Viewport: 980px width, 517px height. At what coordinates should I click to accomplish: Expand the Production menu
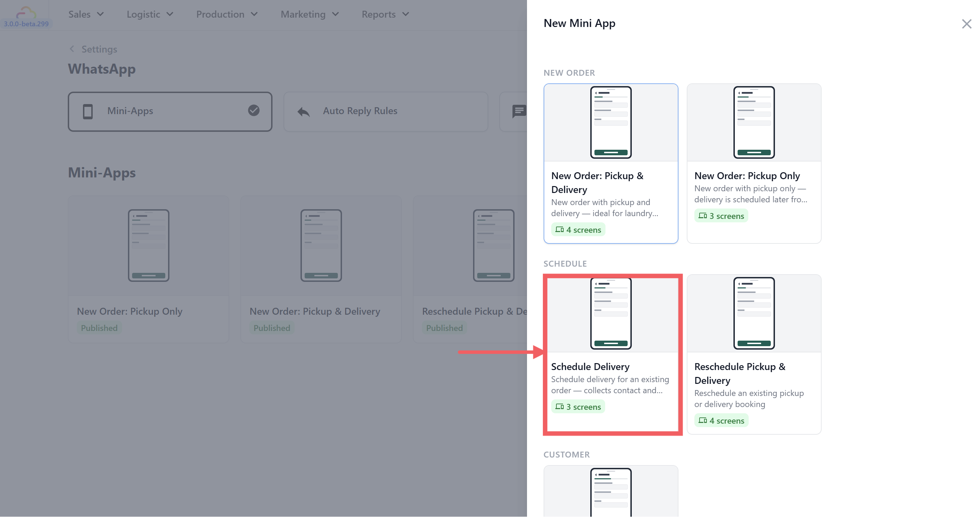pos(227,15)
